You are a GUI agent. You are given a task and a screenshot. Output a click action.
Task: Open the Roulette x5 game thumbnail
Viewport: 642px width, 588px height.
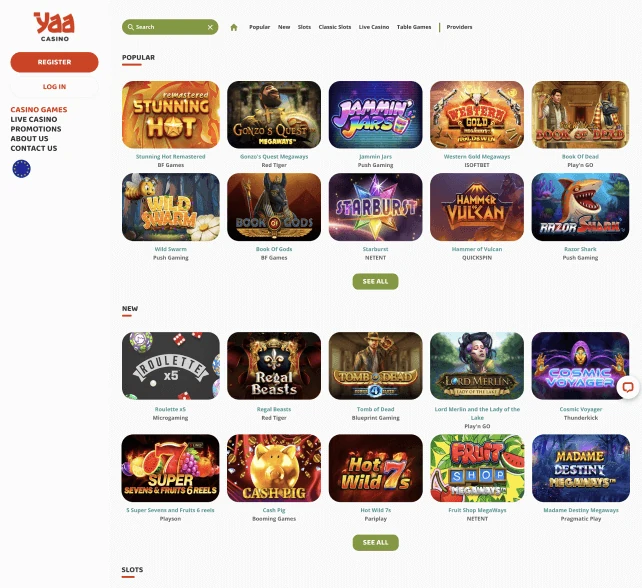(171, 366)
